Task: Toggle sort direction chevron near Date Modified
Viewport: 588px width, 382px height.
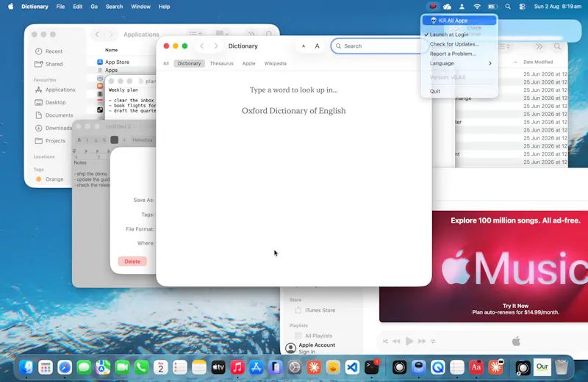Action: pyautogui.click(x=515, y=62)
